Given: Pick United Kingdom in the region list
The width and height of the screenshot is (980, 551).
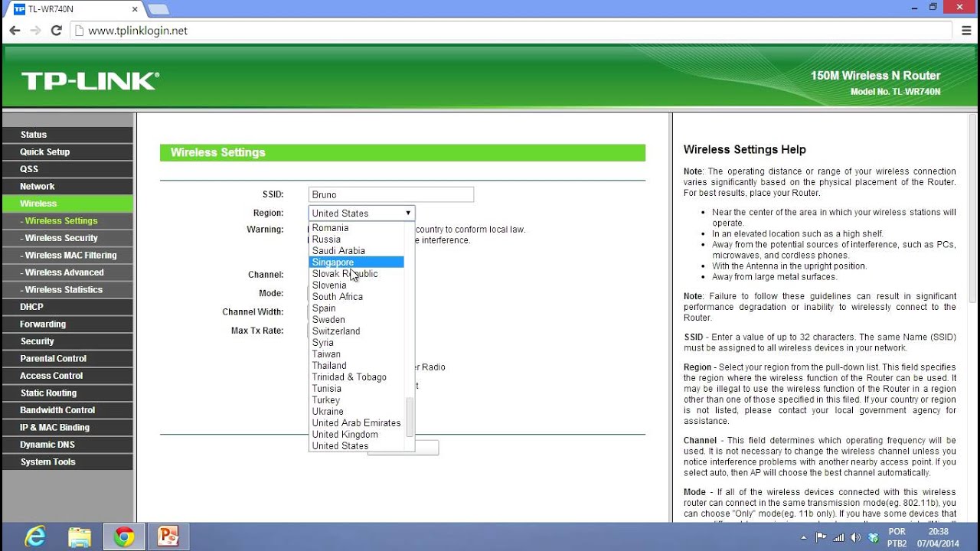Looking at the screenshot, I should (356, 435).
